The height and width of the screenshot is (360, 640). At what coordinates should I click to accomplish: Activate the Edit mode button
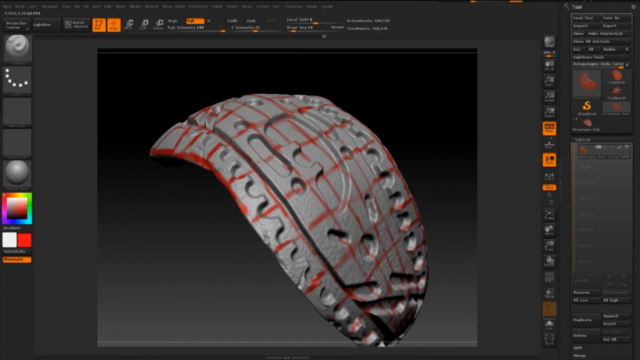click(x=99, y=25)
